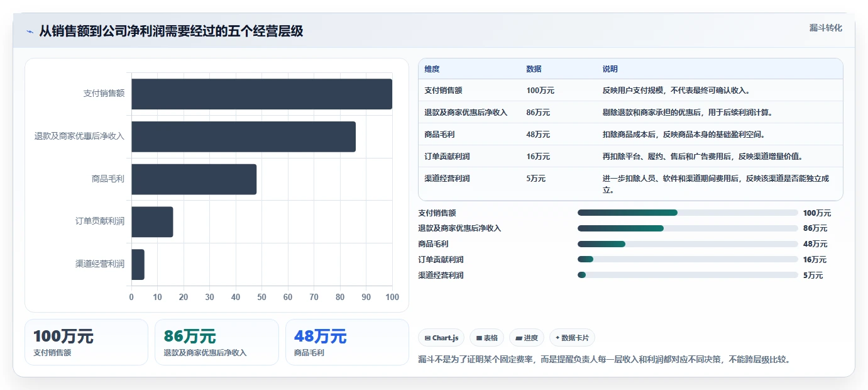The width and height of the screenshot is (868, 390).
Task: Click the lightning icon beside the page title
Action: [30, 31]
